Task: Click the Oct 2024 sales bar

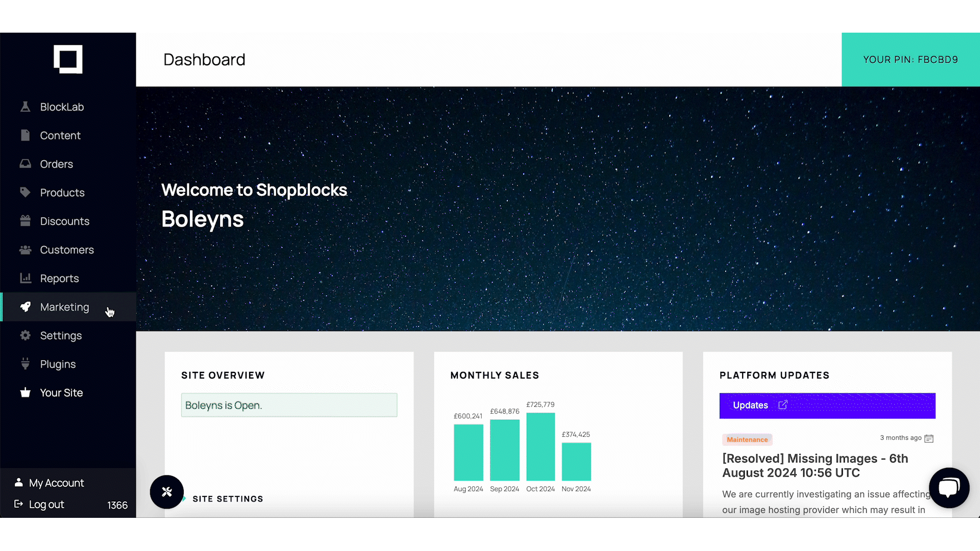Action: coord(540,446)
